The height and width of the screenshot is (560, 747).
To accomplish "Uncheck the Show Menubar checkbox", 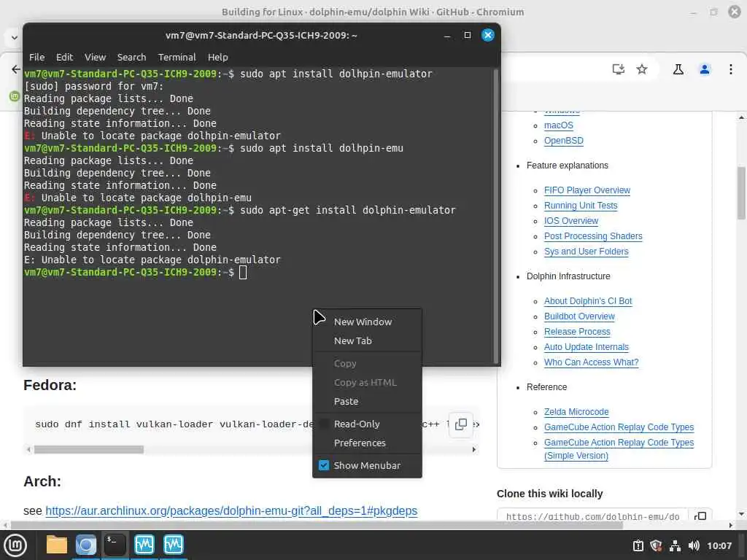I will click(324, 465).
